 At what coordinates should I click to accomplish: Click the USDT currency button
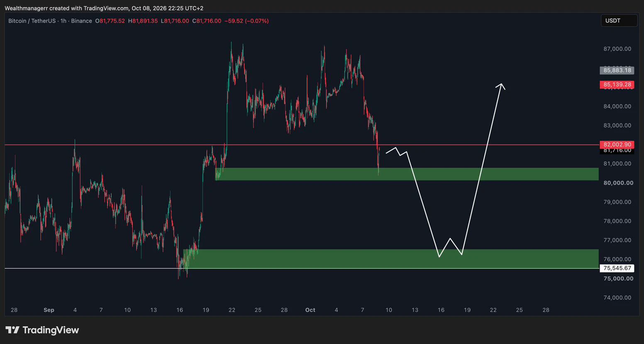[619, 20]
